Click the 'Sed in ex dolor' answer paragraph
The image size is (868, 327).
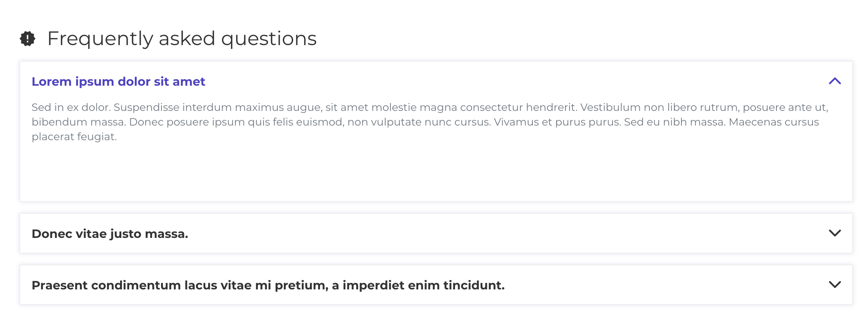coord(430,122)
